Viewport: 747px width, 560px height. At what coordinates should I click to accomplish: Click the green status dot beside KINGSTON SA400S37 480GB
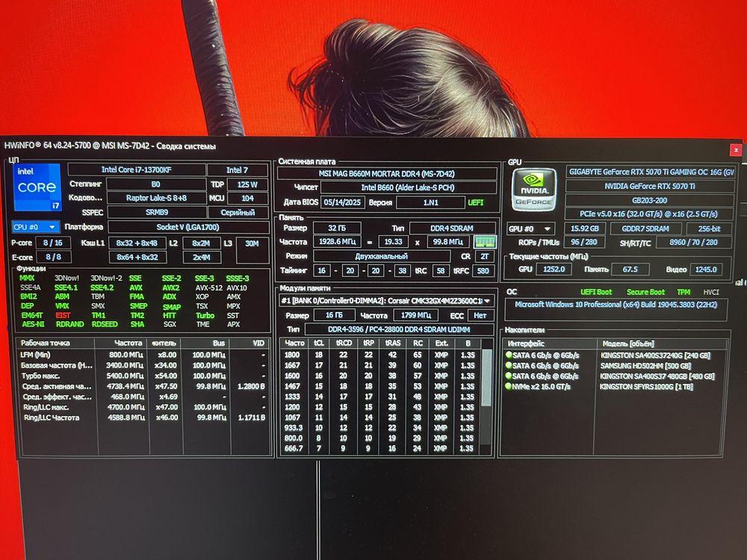(x=508, y=376)
